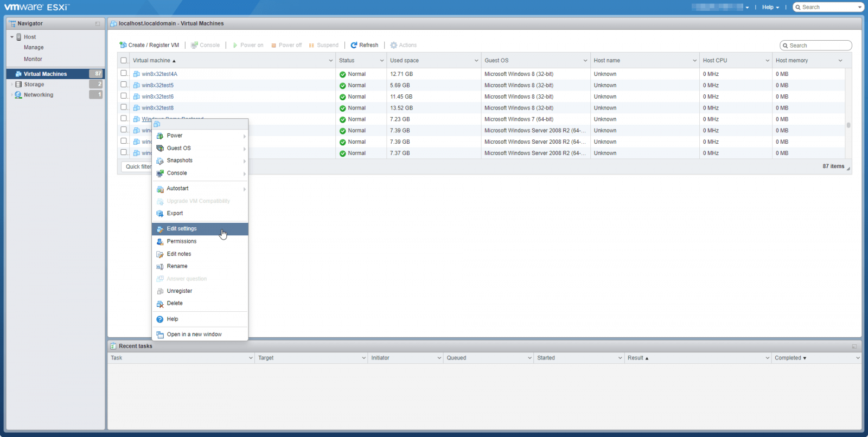868x437 pixels.
Task: Click the Edit settings icon
Action: 160,229
